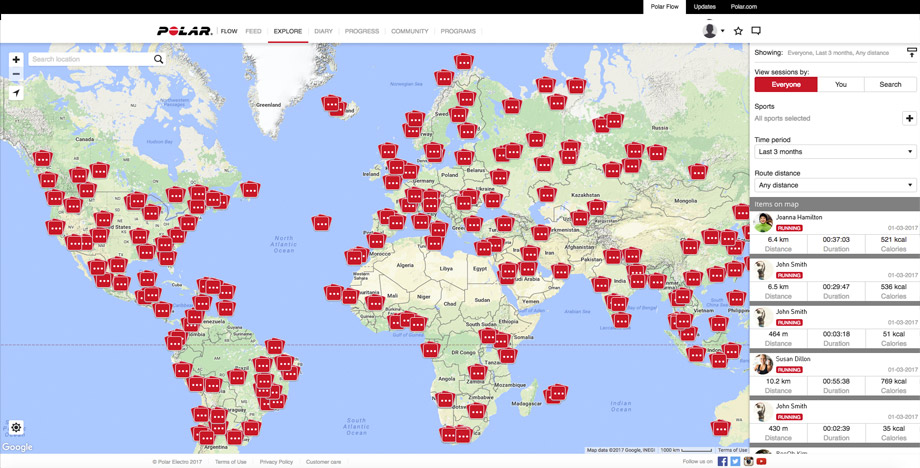Screen dimensions: 920x468
Task: Expand the Time period dropdown
Action: (835, 152)
